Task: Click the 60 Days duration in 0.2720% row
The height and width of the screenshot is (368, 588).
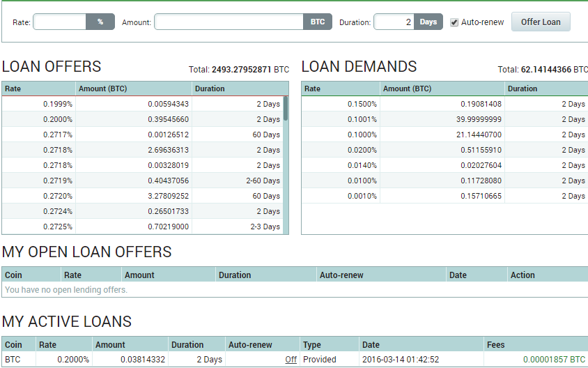Action: [x=266, y=196]
